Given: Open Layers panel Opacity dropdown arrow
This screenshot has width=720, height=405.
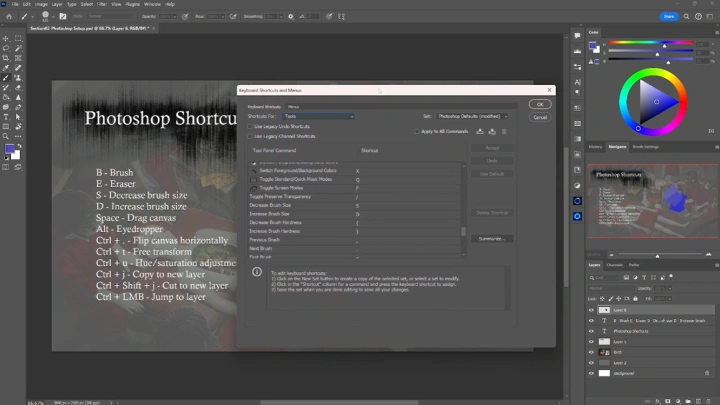Looking at the screenshot, I should (670, 288).
